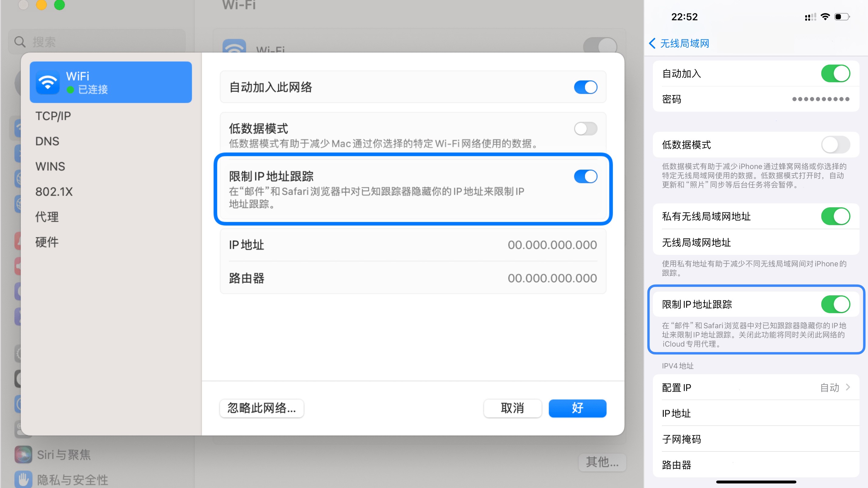Open 配置 IP 自动 chevron on iPhone
The height and width of the screenshot is (488, 868).
coord(848,387)
